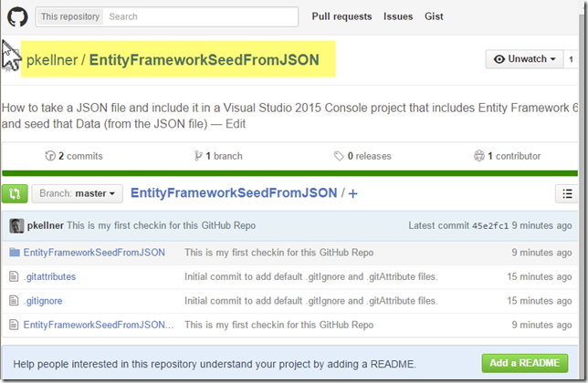
Task: Click 9 minutes ago beside the commit hash
Action: click(x=541, y=225)
